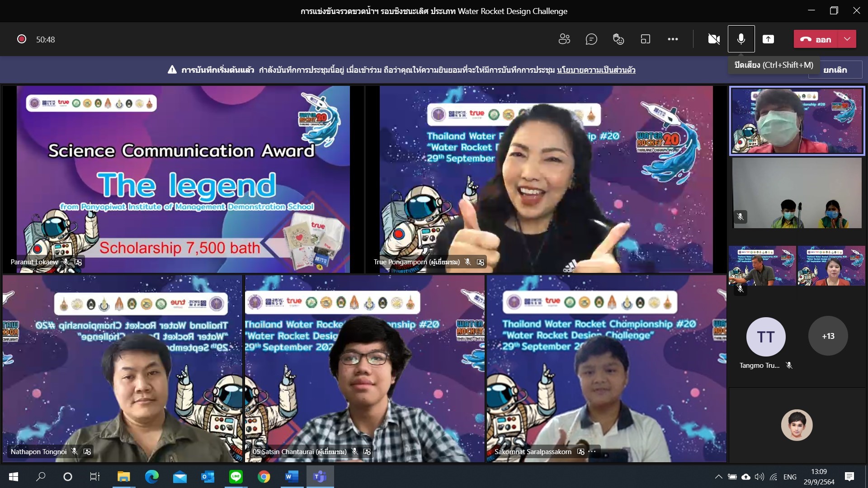Screen dimensions: 868x488
Task: Dismiss the recording notification banner
Action: (835, 70)
